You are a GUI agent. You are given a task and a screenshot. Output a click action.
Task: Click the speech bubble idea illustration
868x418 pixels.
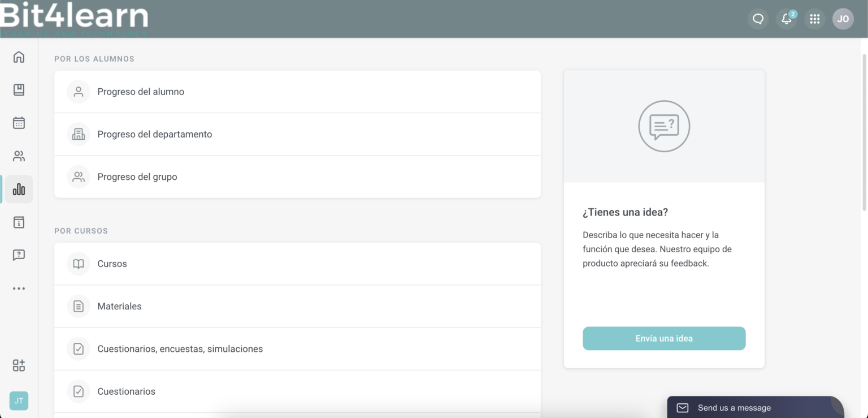[664, 126]
